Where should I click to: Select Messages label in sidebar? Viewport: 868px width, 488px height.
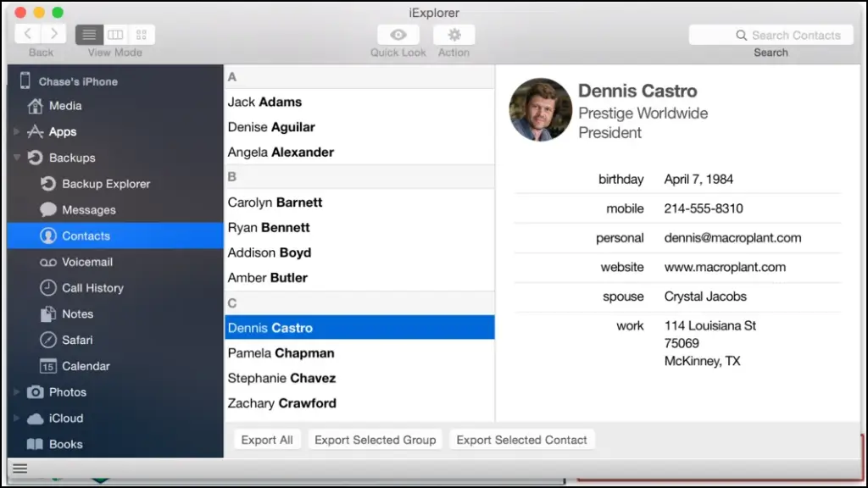88,210
